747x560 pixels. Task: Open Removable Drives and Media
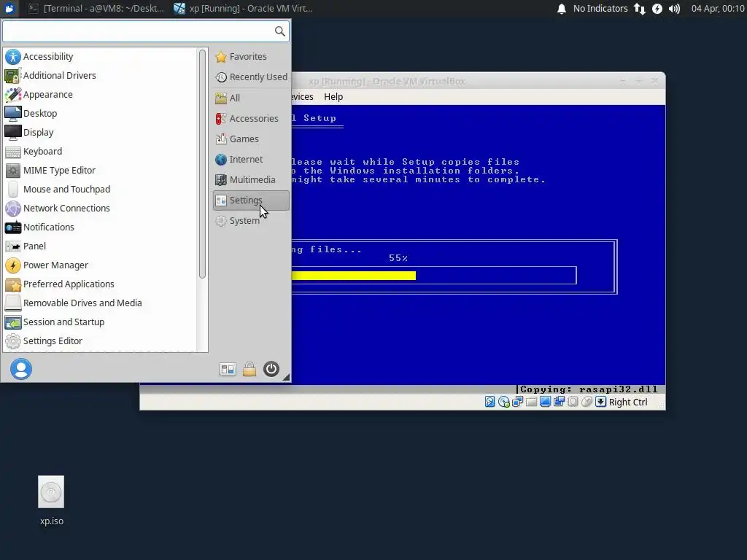coord(100,303)
